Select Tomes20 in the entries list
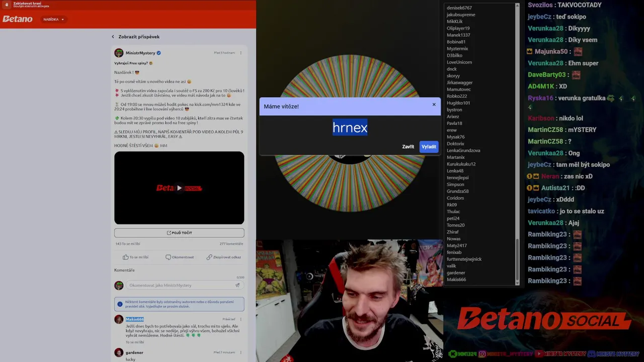Viewport: 644px width, 362px height. pos(455,225)
